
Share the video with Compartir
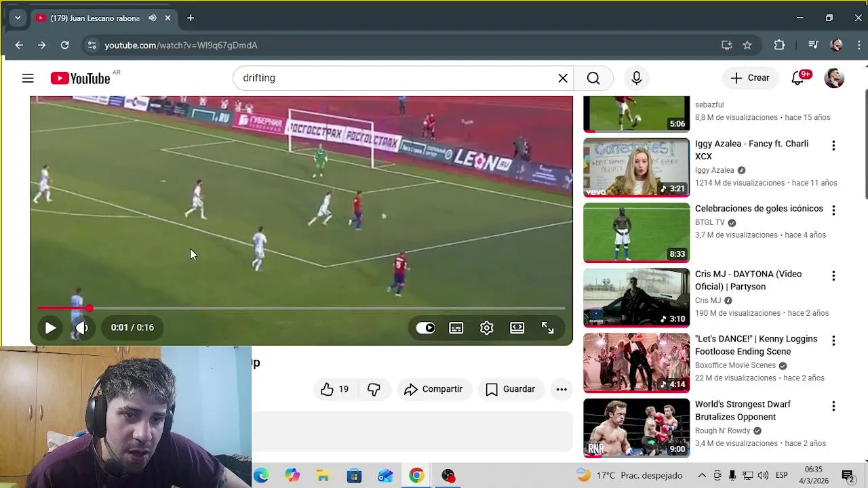click(433, 389)
